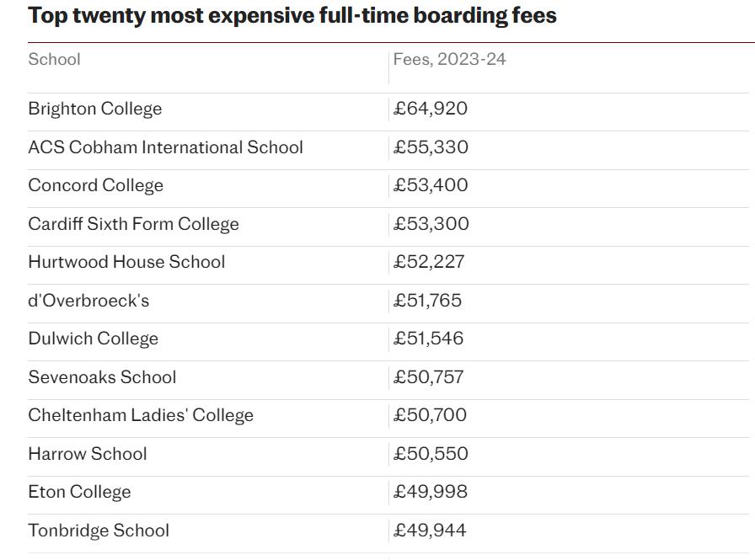Click the Eton College entry
This screenshot has width=755, height=560.
(79, 492)
